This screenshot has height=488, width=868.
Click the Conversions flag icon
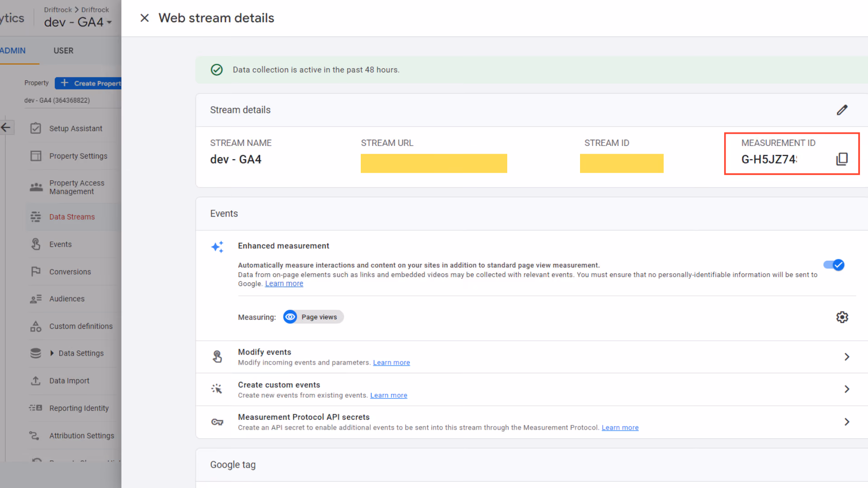pos(36,272)
